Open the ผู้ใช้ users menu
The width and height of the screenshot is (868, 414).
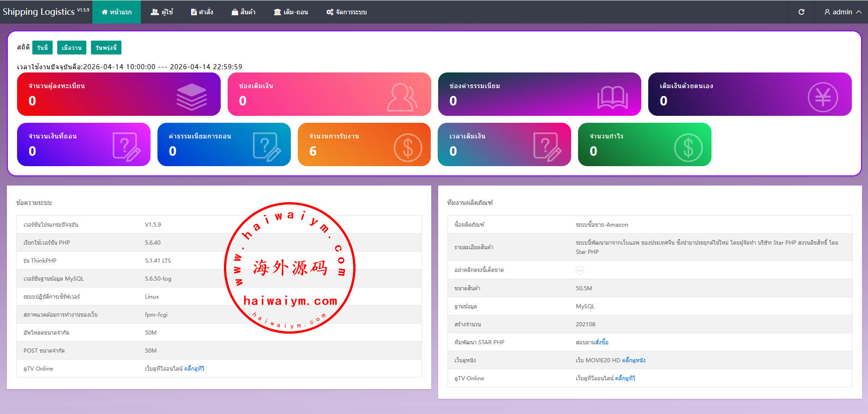click(x=162, y=12)
